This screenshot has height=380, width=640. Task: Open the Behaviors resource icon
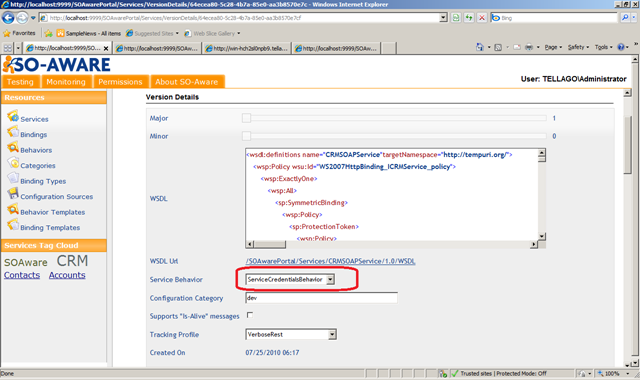coord(13,147)
